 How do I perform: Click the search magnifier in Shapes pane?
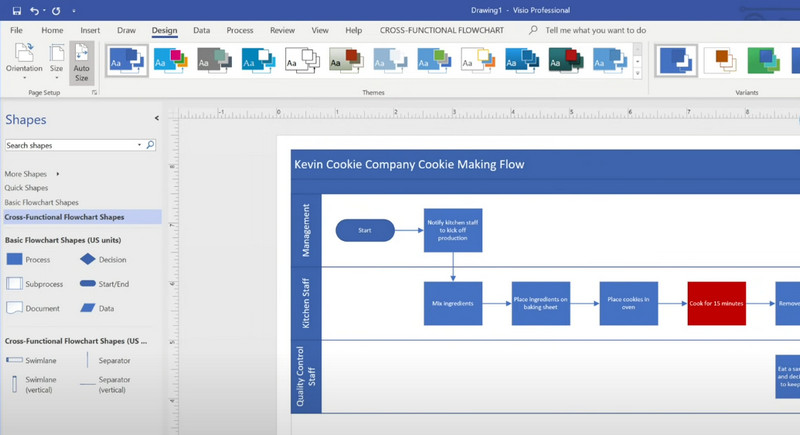click(x=150, y=145)
